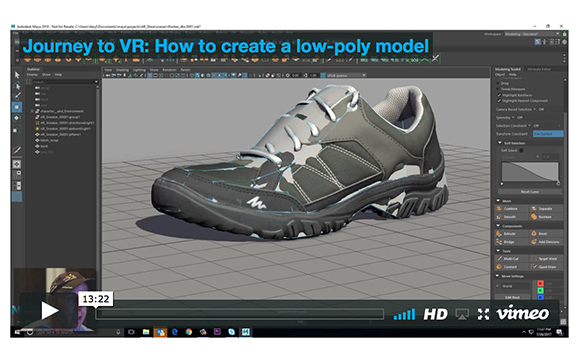Click the Transform Constraint Live Surface field
580x363 pixels.
pyautogui.click(x=548, y=134)
